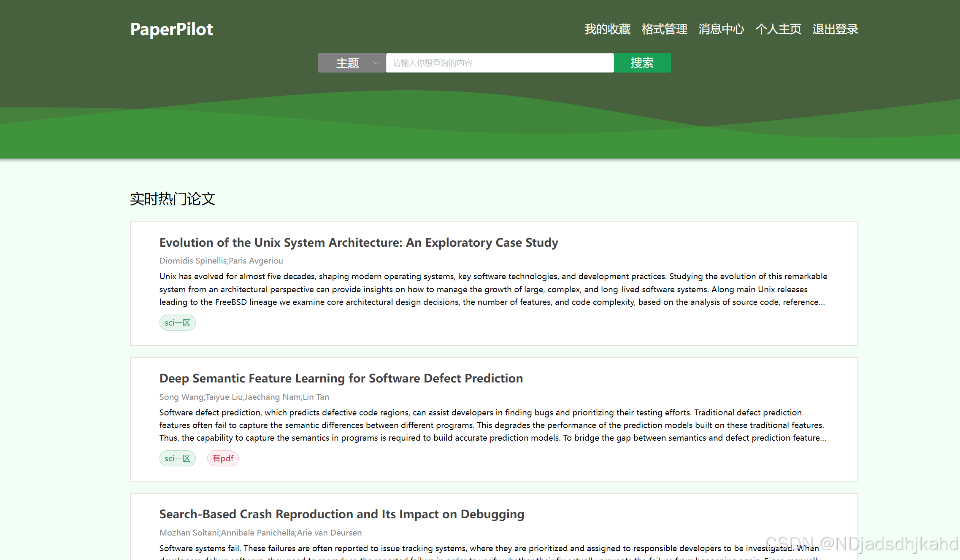Open the 消息中心 menu item
Image resolution: width=960 pixels, height=560 pixels.
[x=721, y=29]
